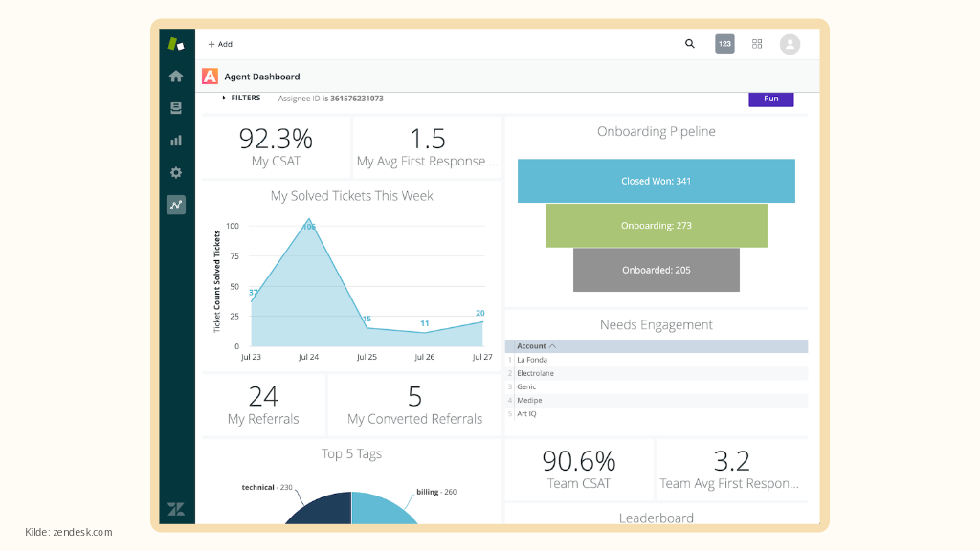Open the Views icon in sidebar
Screen dimensions: 980x551
click(x=176, y=108)
